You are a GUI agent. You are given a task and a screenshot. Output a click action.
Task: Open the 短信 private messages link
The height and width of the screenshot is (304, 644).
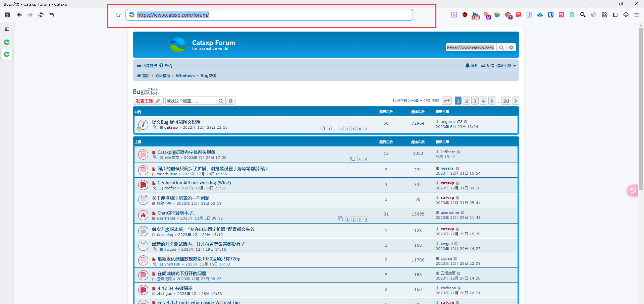point(488,66)
